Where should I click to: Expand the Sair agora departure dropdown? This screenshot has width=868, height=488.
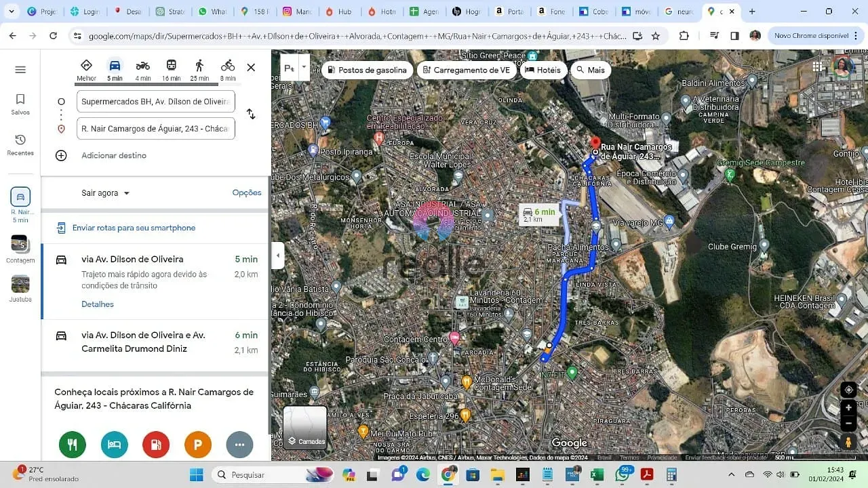click(106, 193)
